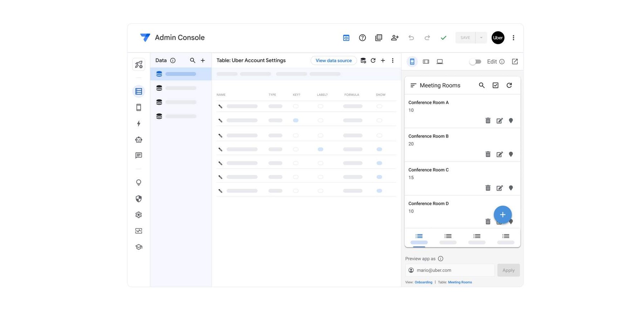Open the Settings gear icon in sidebar
644x317 pixels.
coord(138,215)
